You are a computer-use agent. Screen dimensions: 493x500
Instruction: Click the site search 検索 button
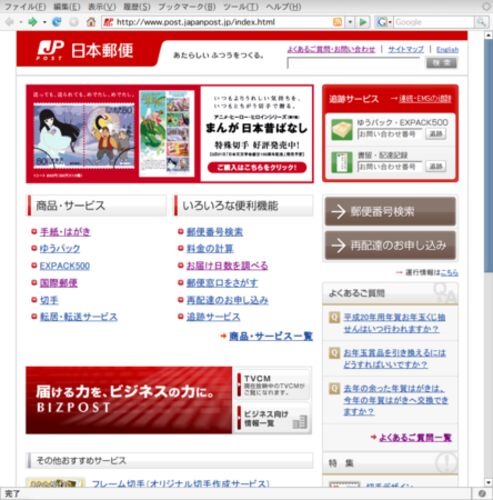441,63
